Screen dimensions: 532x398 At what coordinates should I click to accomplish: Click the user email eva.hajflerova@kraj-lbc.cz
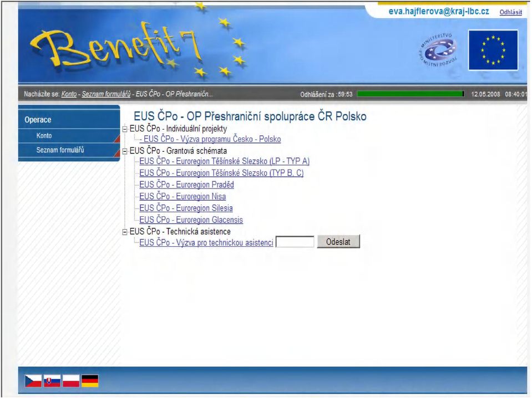point(439,12)
